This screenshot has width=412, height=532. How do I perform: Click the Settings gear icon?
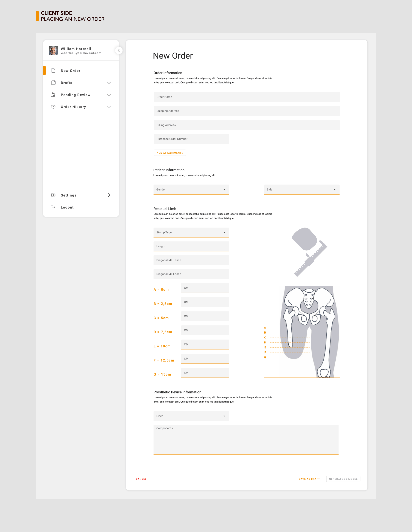pyautogui.click(x=53, y=195)
